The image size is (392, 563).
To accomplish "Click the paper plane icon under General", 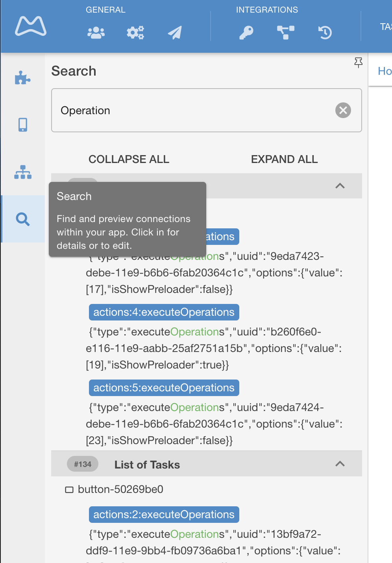I will tap(175, 33).
